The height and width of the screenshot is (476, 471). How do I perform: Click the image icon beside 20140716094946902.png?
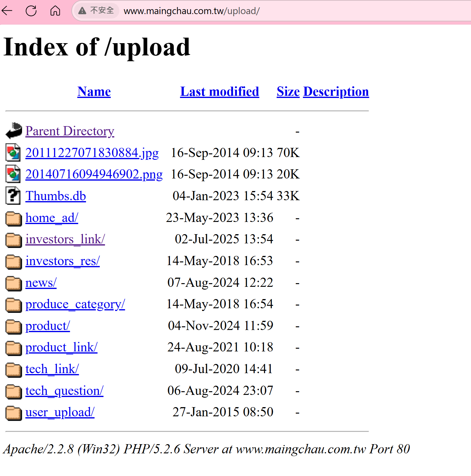click(x=13, y=174)
